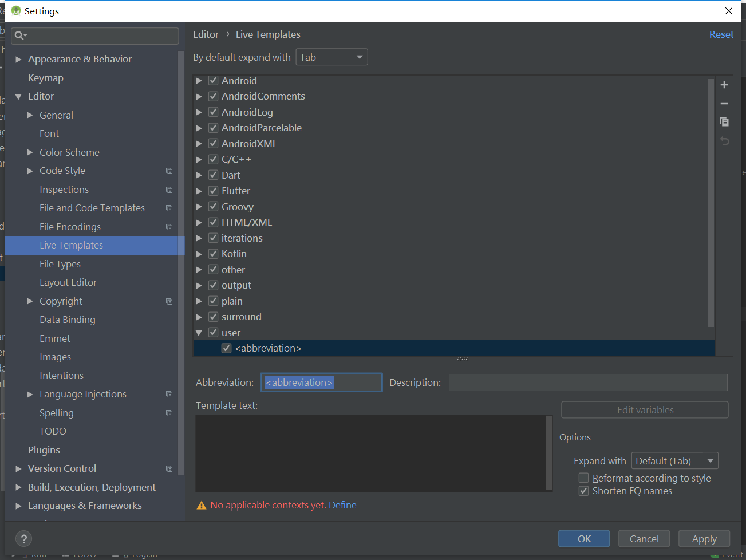Click project-level icon beside Language Injections

point(169,394)
